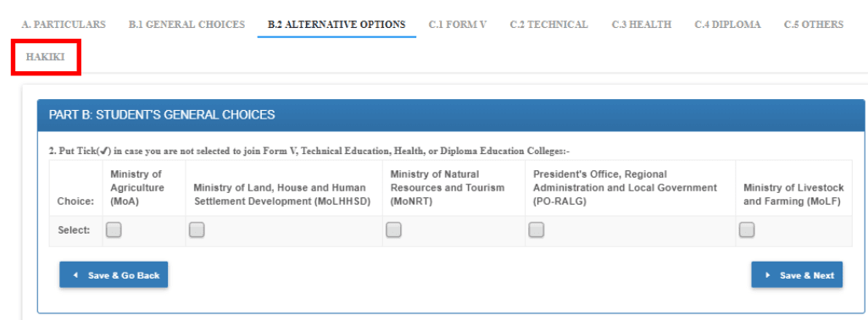
Task: Switch to B.1 General Choices tab
Action: (186, 25)
